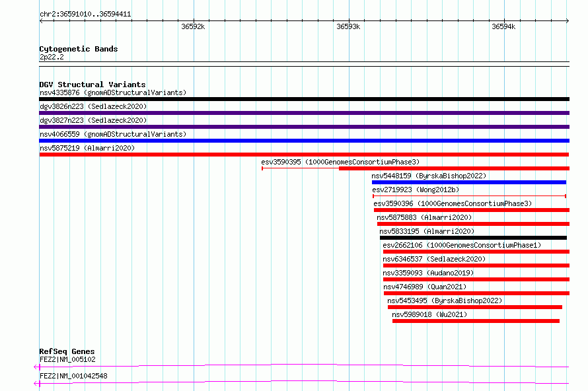Click the DGV Structural Variants track title
Viewport: 588px width, 391px height.
pos(92,85)
